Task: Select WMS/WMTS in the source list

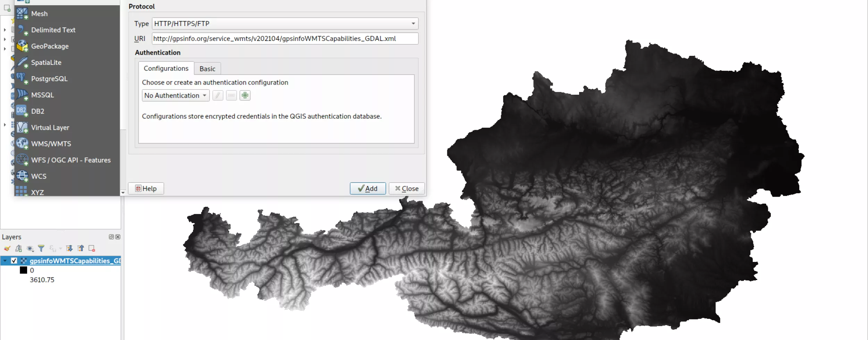Action: 51,144
